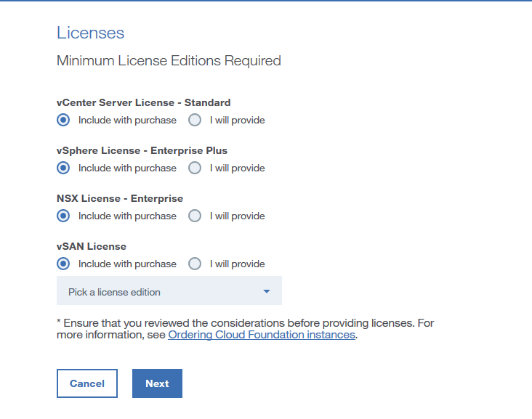Select 'Include with purchase' for vSAN License

point(63,264)
